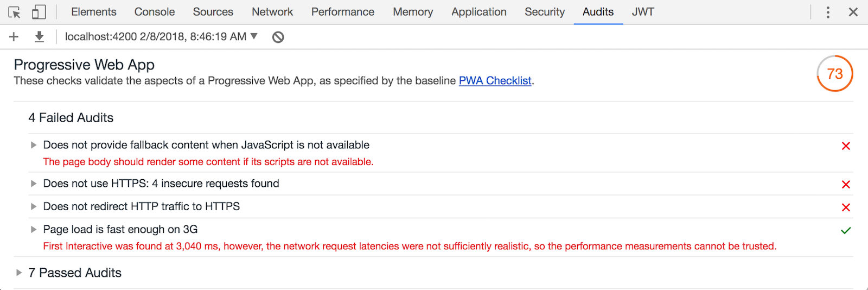The image size is (868, 290).
Task: Click the inspect element picker icon
Action: [15, 12]
